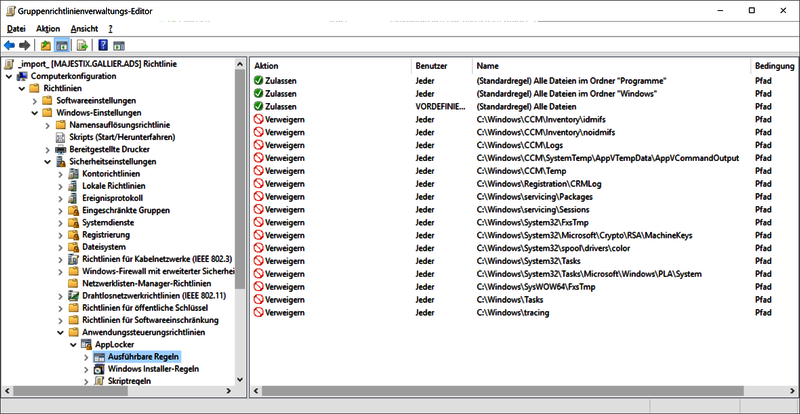The image size is (800, 414).
Task: Expand Richtlinien für öffentliche Schlüssel node
Action: click(x=61, y=308)
